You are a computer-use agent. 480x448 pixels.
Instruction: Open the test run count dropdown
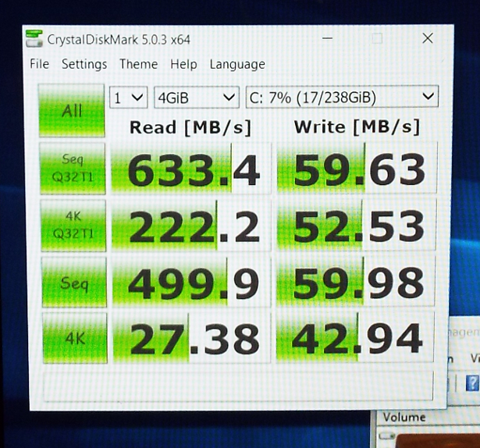pyautogui.click(x=129, y=98)
